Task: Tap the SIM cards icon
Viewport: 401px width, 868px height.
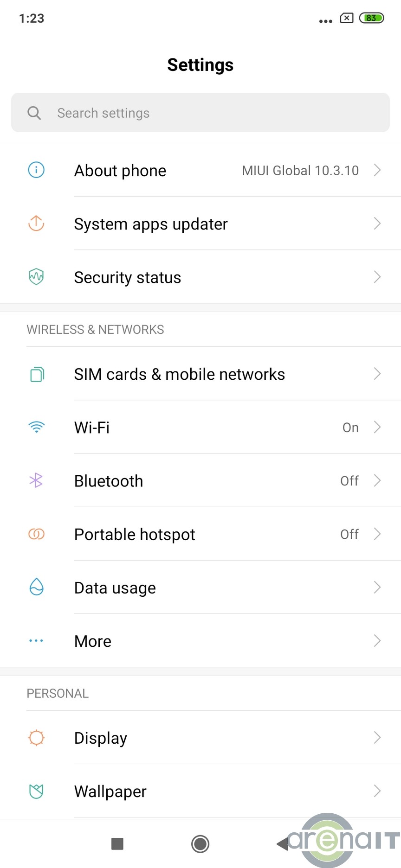Action: click(37, 374)
